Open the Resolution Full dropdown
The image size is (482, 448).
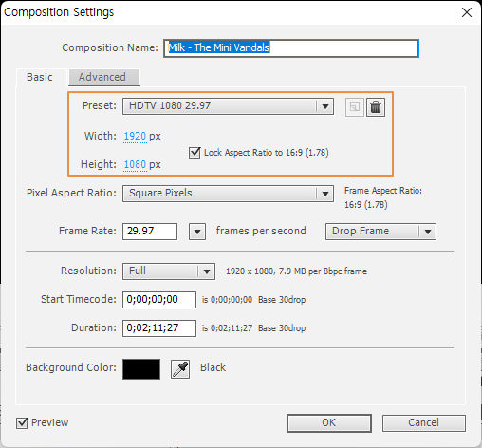coord(169,271)
